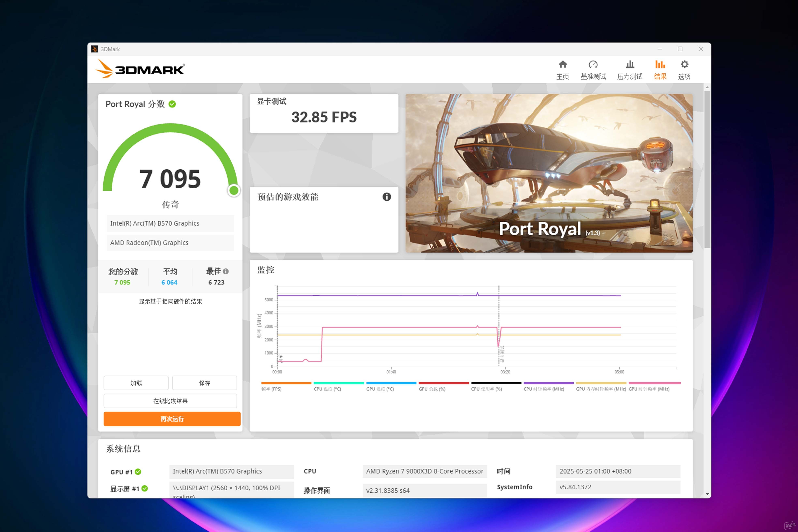The width and height of the screenshot is (798, 532).
Task: Click SystemInfo version v5.84.1372
Action: pos(618,487)
